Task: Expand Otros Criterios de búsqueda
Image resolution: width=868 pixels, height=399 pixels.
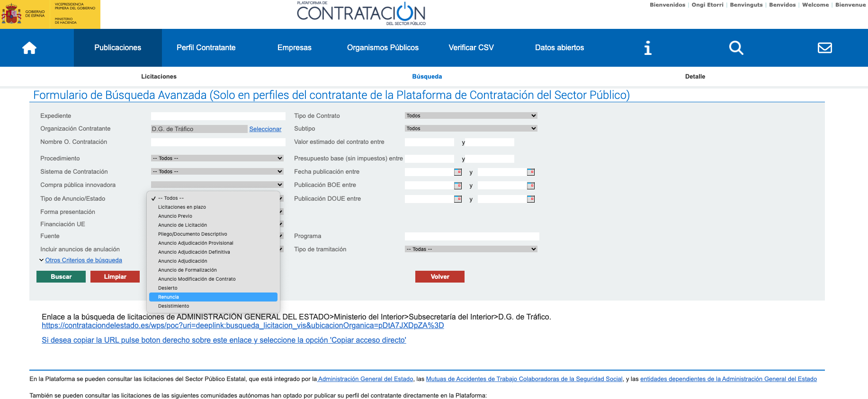Action: 83,260
